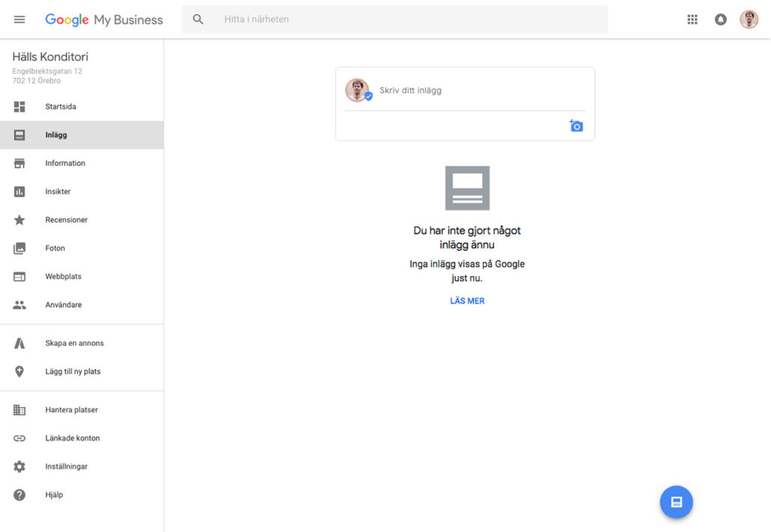Open 'Länkade konton' in the sidebar

click(82, 438)
